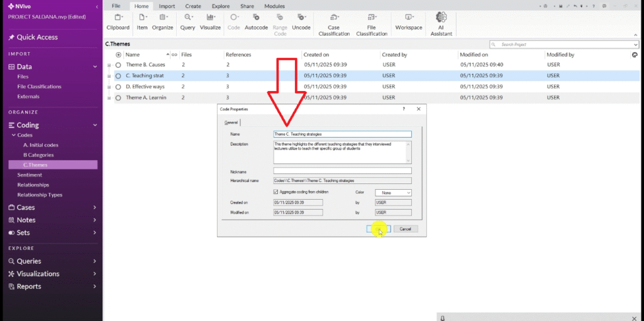Viewport: 644px width, 321px height.
Task: Expand the Theme A. Learnin row
Action: pyautogui.click(x=109, y=98)
